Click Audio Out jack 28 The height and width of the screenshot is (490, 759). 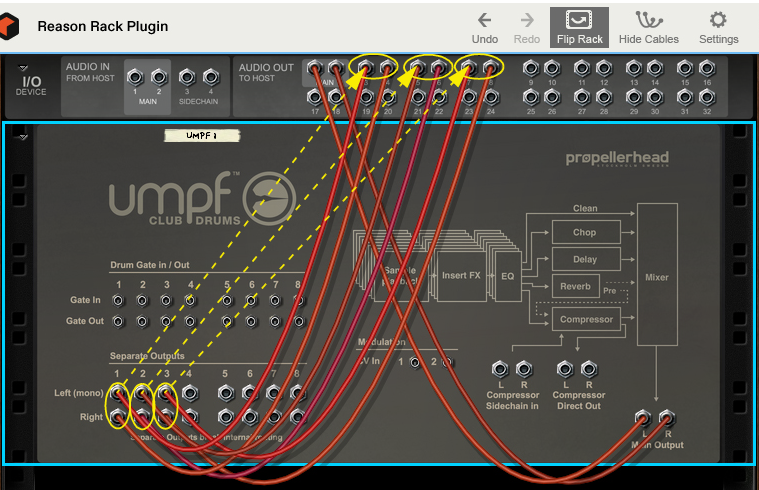coord(604,97)
